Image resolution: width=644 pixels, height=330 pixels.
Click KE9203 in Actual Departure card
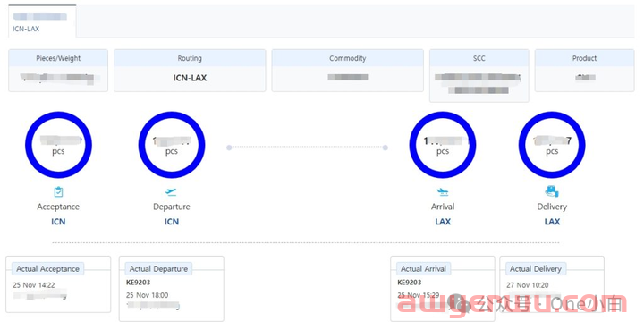139,283
